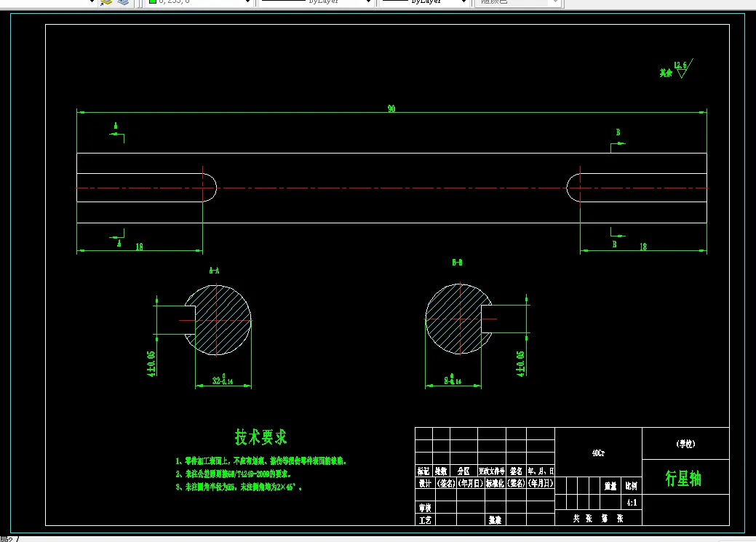The image size is (756, 542).
Task: Select the left keyway slot outline
Action: click(x=146, y=188)
